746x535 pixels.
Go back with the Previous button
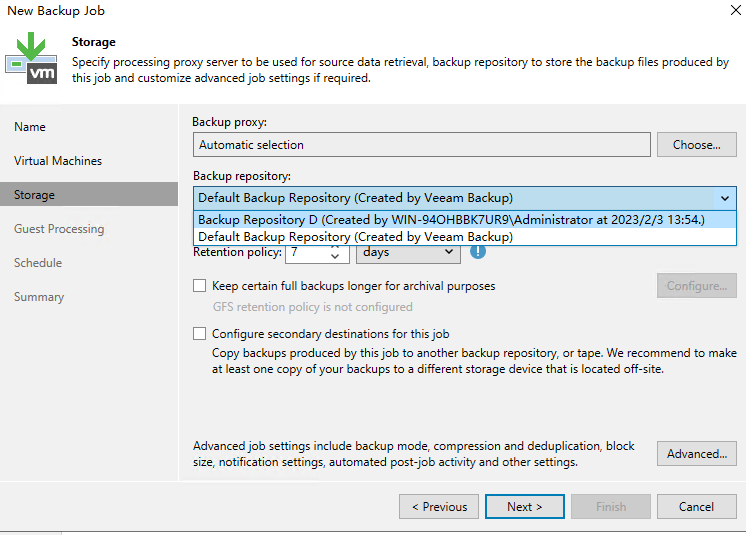439,506
